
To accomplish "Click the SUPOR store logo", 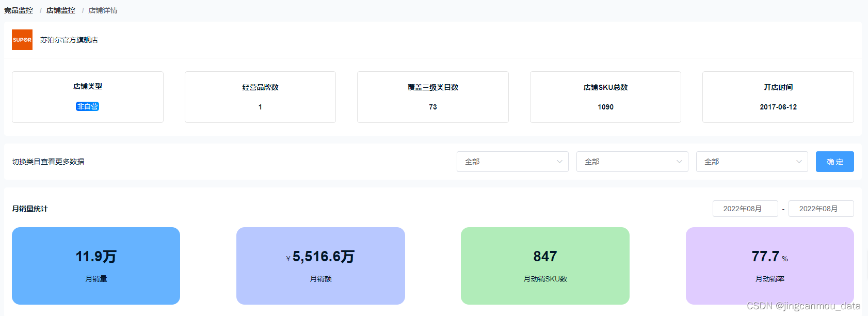I will click(x=22, y=40).
